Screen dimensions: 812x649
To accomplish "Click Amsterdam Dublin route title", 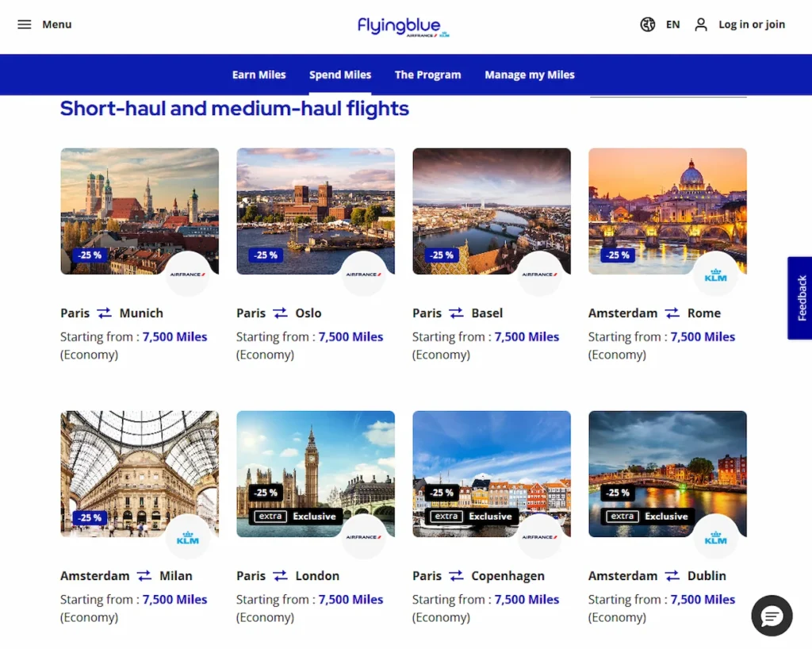I will point(657,575).
